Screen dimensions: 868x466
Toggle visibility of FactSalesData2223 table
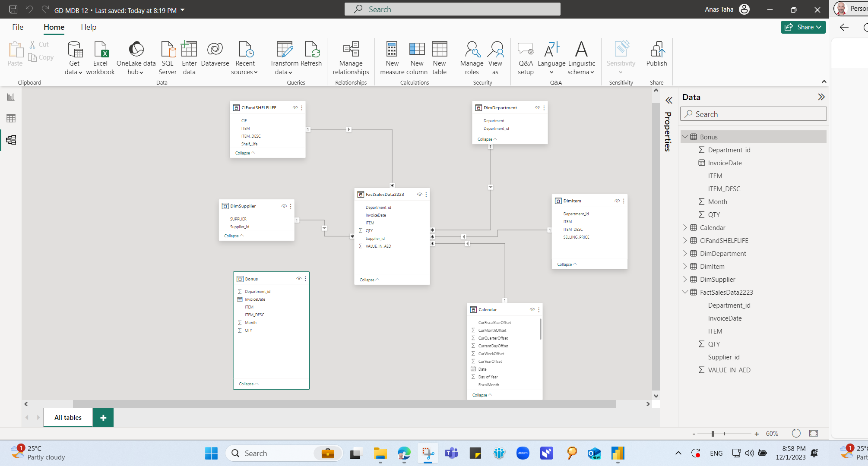(x=420, y=195)
